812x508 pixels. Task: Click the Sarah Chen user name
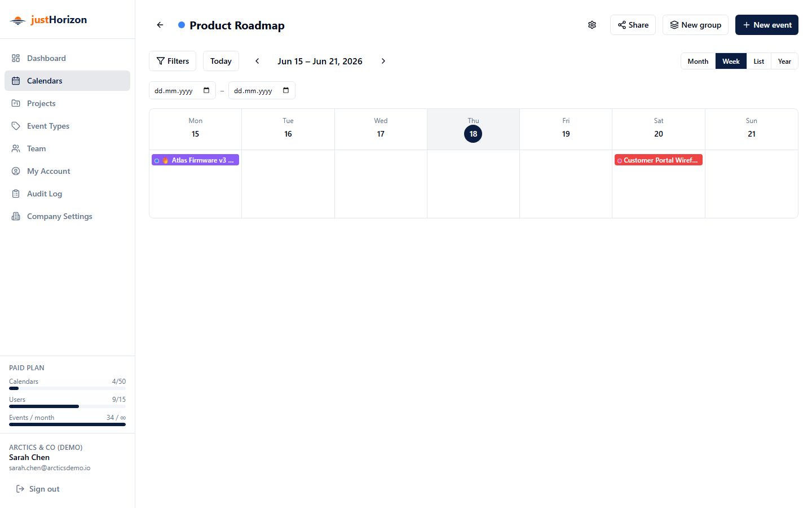[x=29, y=457]
